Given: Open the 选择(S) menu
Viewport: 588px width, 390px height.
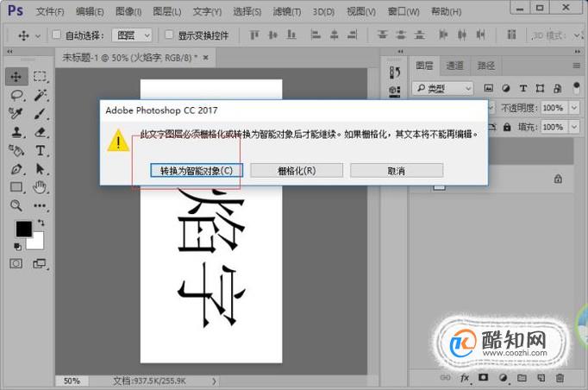Looking at the screenshot, I should click(x=247, y=11).
